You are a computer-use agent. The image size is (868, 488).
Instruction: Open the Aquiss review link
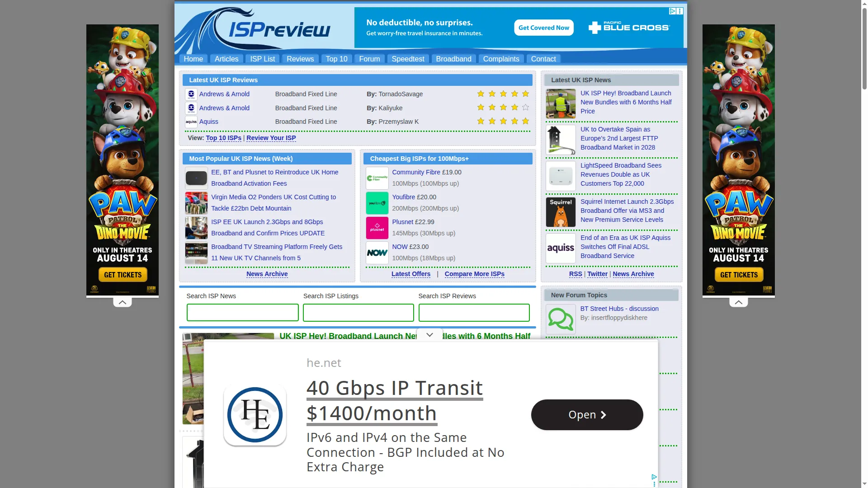(x=209, y=122)
